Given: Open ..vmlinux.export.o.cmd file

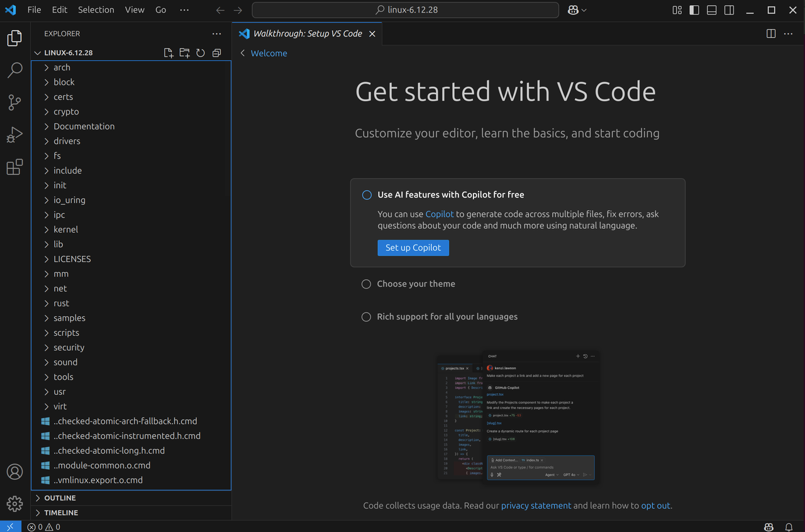Looking at the screenshot, I should pyautogui.click(x=131, y=480).
